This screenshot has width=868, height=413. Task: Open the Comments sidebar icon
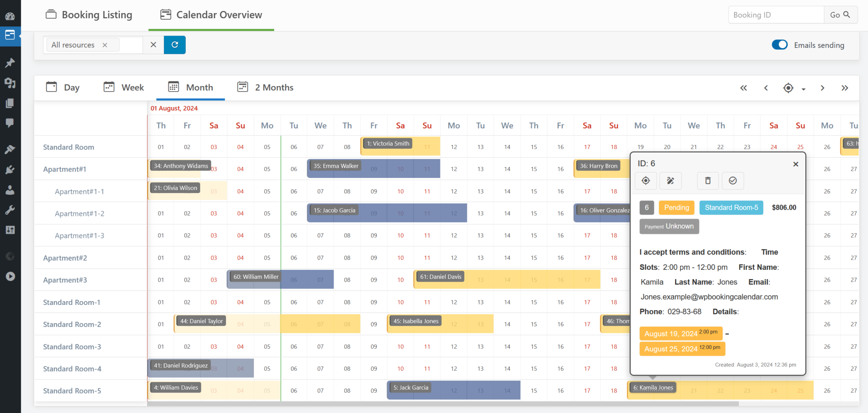(10, 123)
